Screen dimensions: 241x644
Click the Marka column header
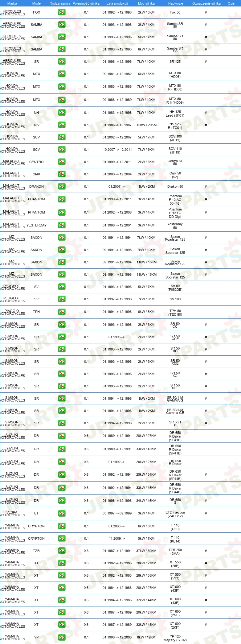point(12,3)
